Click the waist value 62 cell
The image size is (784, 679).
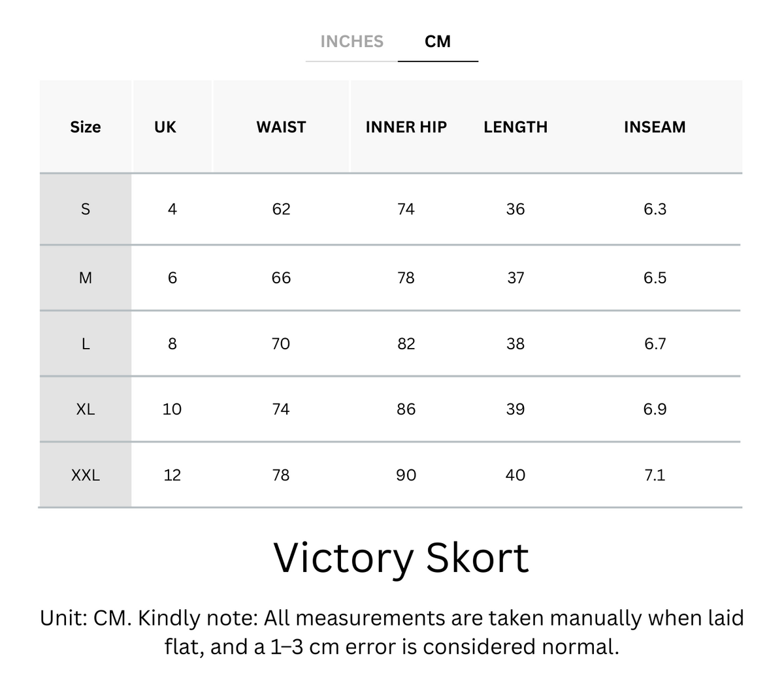coord(281,209)
